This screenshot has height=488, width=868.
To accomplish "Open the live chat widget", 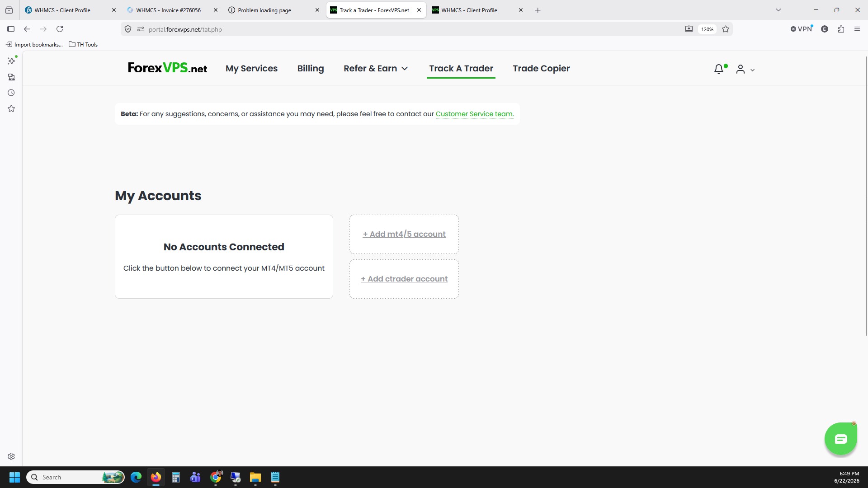I will coord(840,438).
